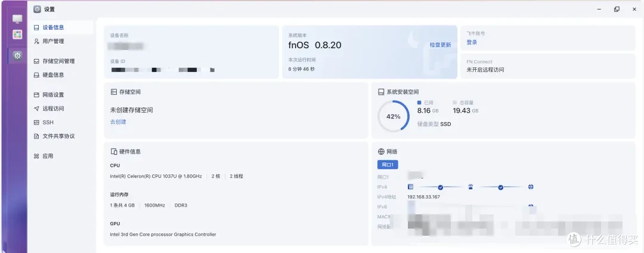Minimize the settings window

(599, 9)
